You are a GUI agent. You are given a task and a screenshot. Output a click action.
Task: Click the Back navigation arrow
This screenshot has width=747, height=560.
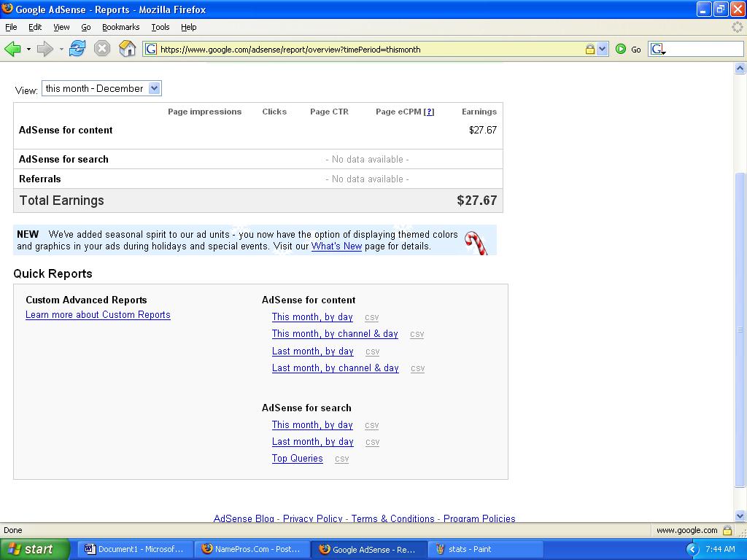(12, 49)
